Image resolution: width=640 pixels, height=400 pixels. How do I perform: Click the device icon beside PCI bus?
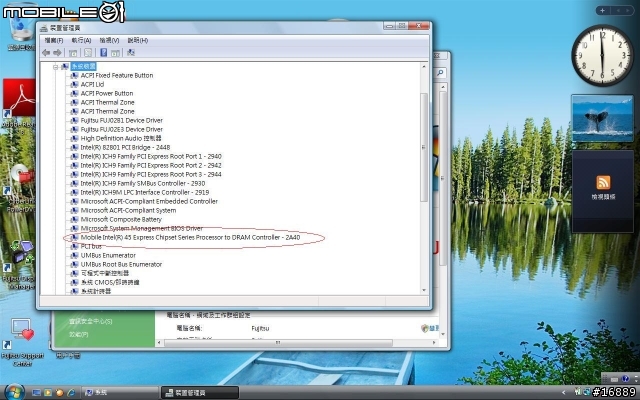74,246
